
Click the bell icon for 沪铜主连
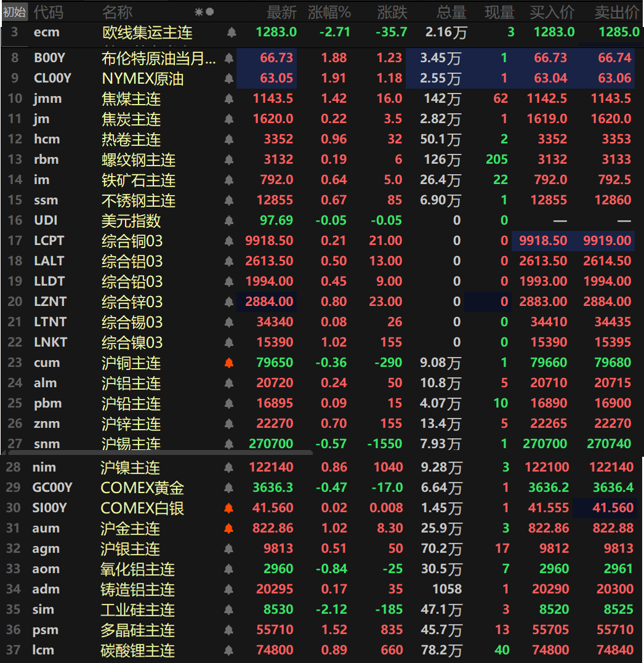(x=229, y=363)
